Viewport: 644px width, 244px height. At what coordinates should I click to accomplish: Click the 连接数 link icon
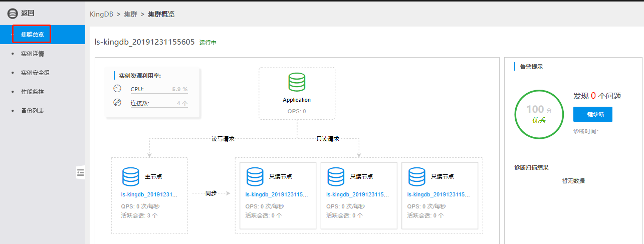click(x=117, y=102)
